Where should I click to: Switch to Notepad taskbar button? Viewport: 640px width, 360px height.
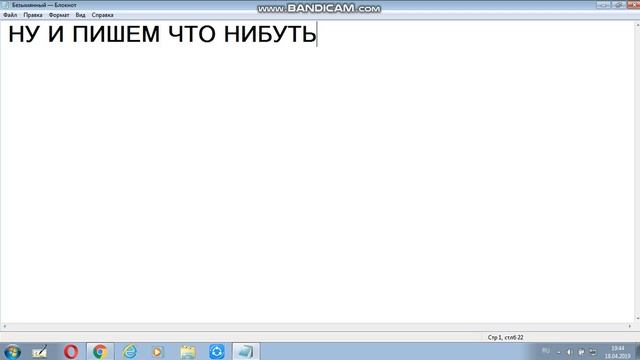[246, 352]
